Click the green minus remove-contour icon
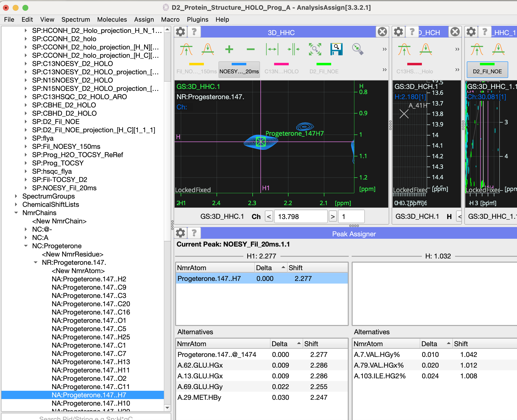517x420 pixels. point(251,49)
